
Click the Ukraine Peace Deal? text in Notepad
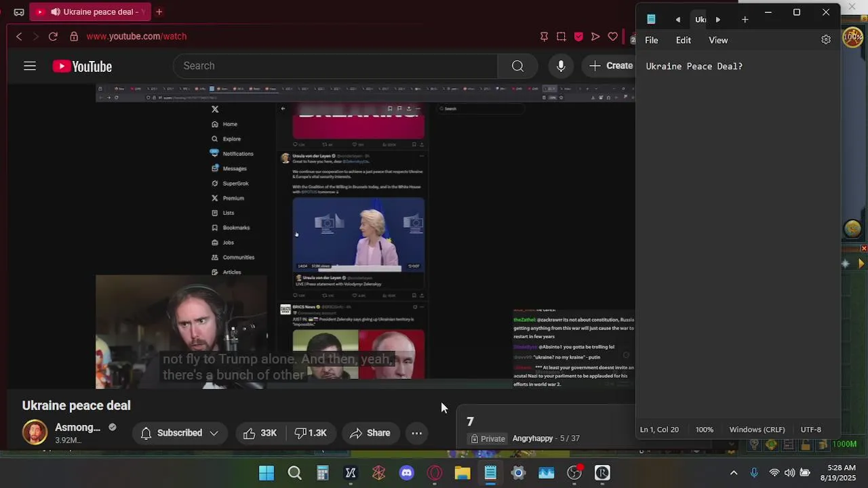[694, 66]
